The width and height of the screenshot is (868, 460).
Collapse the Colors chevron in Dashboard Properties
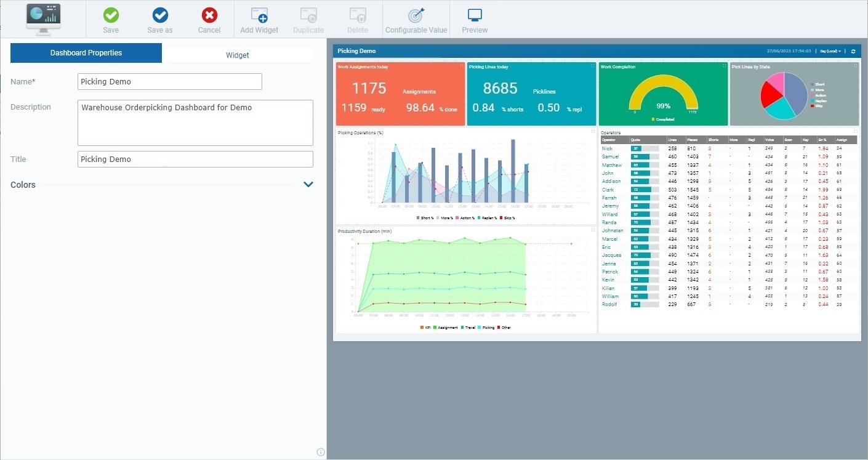pos(308,184)
